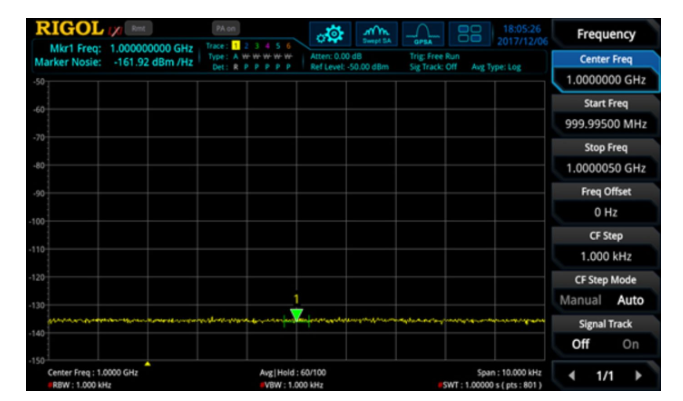Click the RBW 1.000 kHz readout
The height and width of the screenshot is (401, 683).
pos(80,385)
